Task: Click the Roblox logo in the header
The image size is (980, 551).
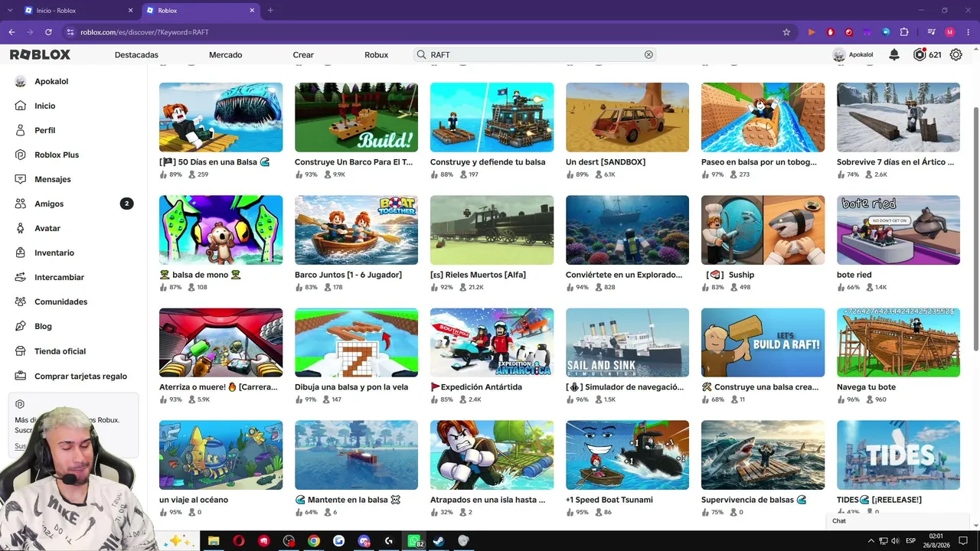Action: point(40,55)
